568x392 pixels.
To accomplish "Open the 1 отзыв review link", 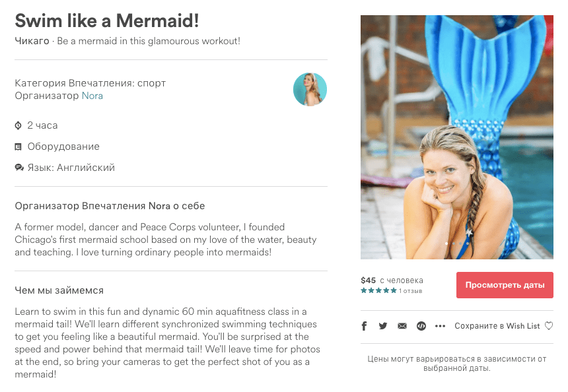I will (411, 291).
